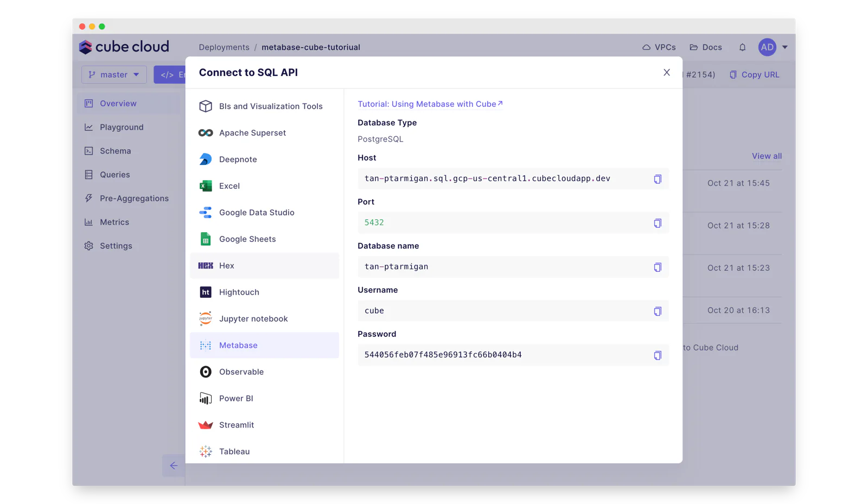Select Hex in the tools list
Screen dimensions: 868x504
tap(265, 266)
